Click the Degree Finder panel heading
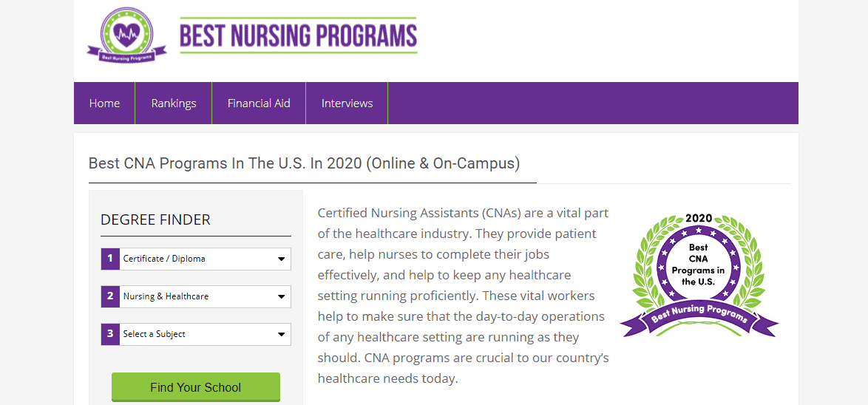The height and width of the screenshot is (405, 868). click(x=155, y=219)
